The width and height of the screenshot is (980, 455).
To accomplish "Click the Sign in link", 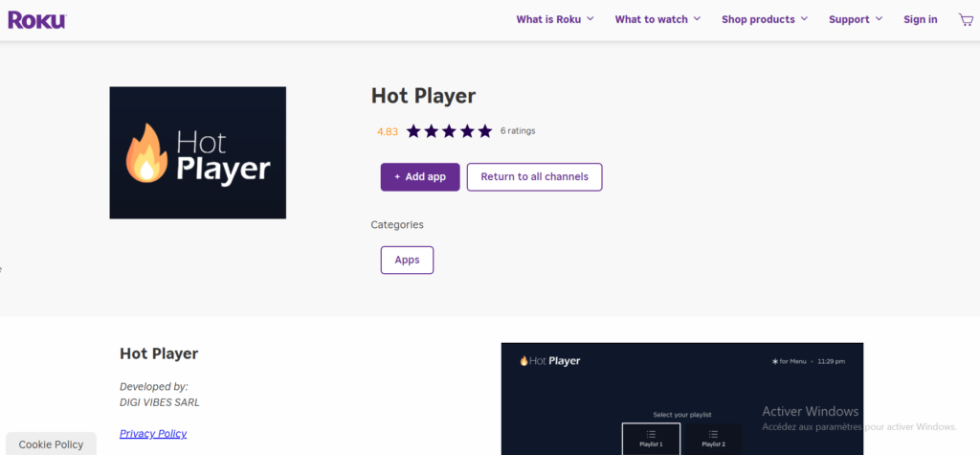I will (x=920, y=19).
